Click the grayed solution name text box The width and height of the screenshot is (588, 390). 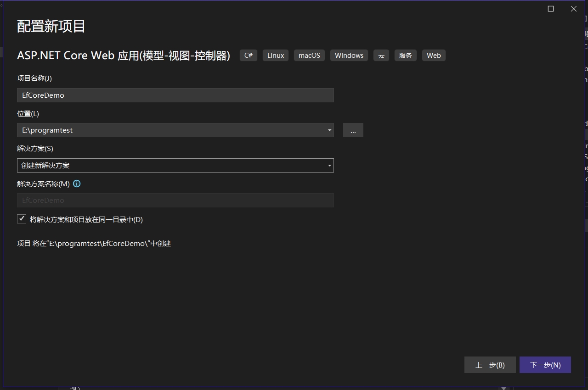click(x=175, y=200)
